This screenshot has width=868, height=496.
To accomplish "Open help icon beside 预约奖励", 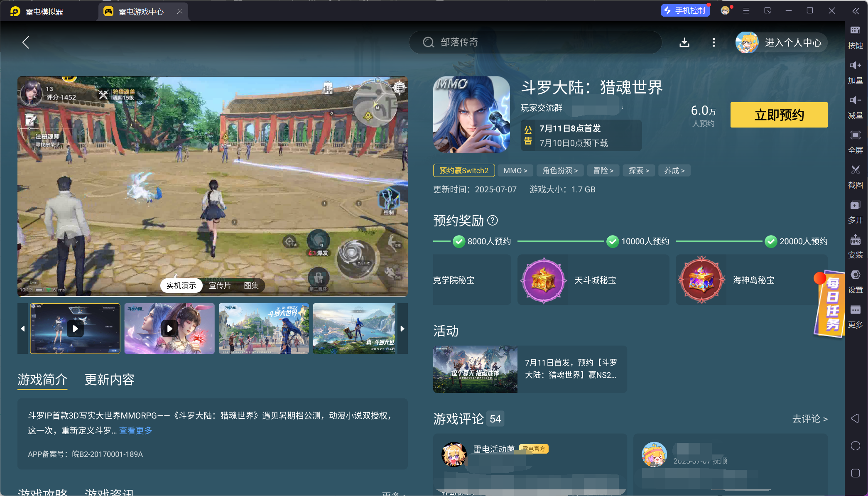I will click(493, 220).
